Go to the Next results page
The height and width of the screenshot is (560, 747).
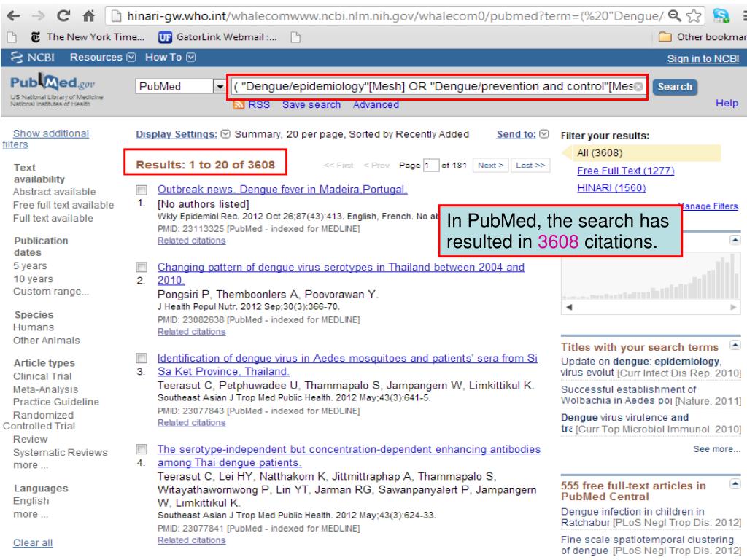point(490,166)
